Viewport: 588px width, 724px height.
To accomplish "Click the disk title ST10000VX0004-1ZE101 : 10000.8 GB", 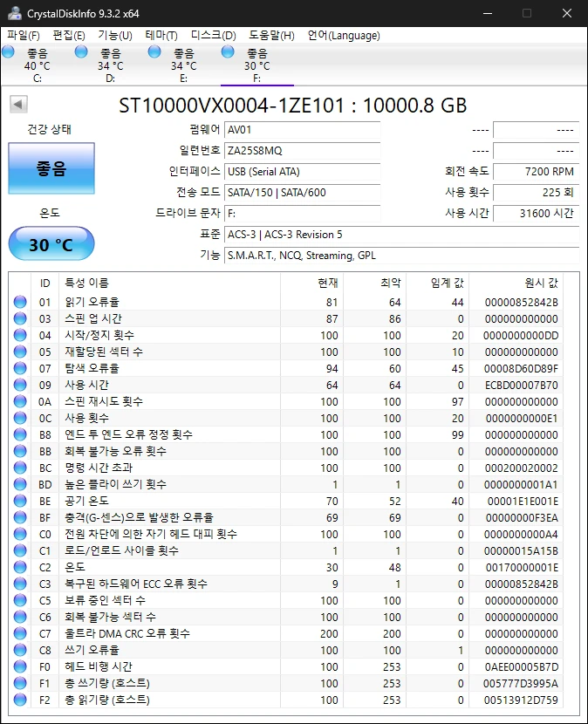I will pos(293,106).
